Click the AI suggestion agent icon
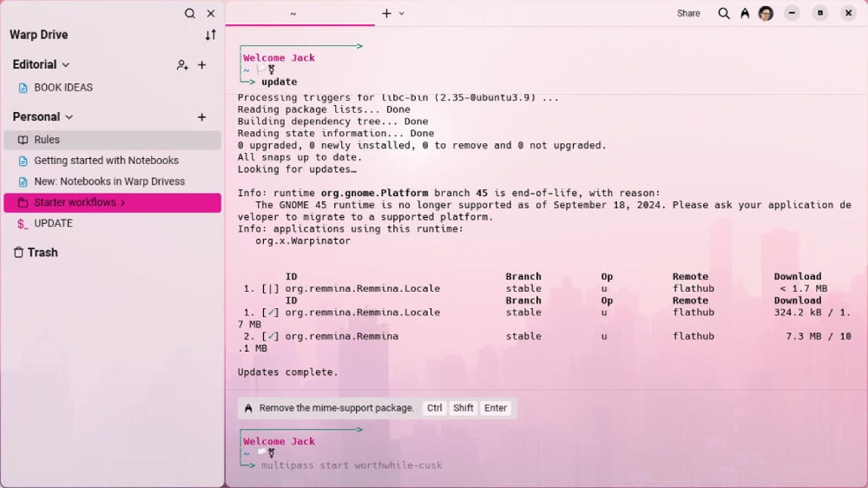The height and width of the screenshot is (488, 868). tap(248, 408)
